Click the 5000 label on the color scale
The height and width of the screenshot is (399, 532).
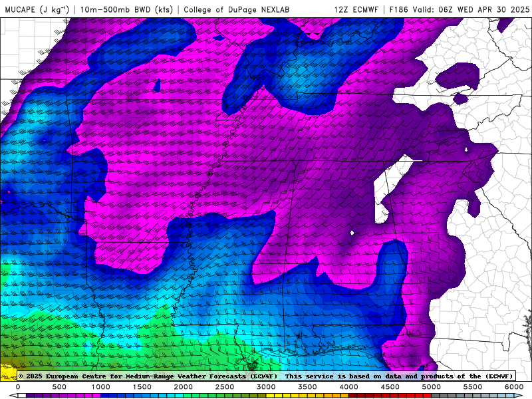(x=431, y=387)
